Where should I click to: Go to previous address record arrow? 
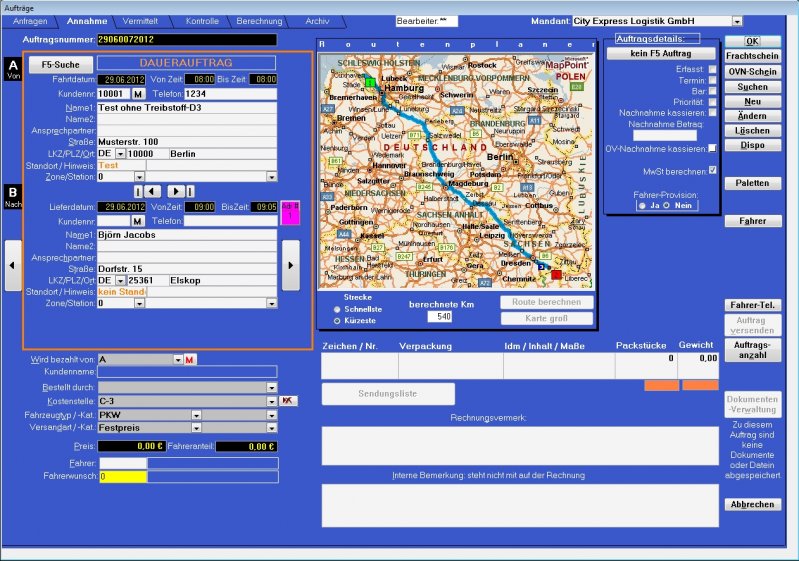pos(152,190)
